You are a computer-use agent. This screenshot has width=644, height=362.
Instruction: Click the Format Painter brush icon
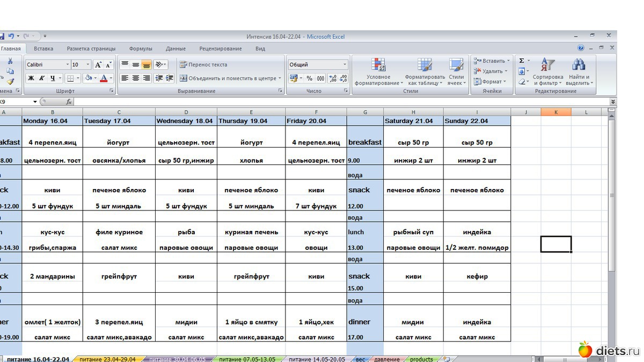click(x=10, y=82)
